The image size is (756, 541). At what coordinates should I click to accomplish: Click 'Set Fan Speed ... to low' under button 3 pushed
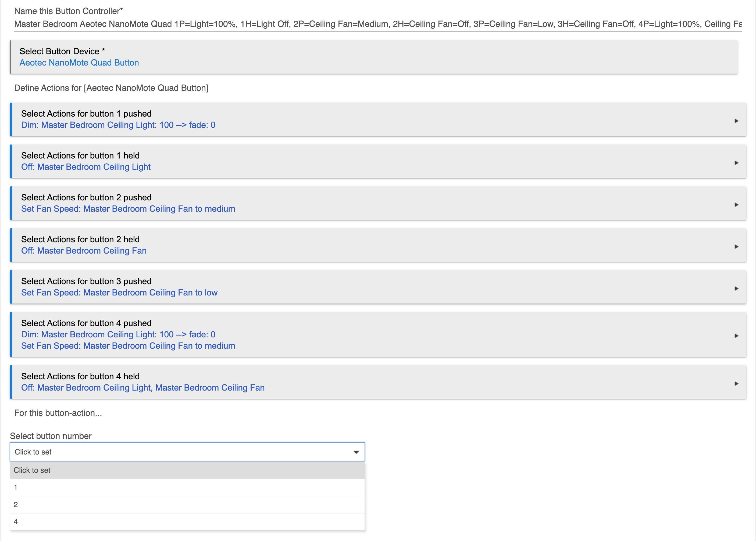119,293
